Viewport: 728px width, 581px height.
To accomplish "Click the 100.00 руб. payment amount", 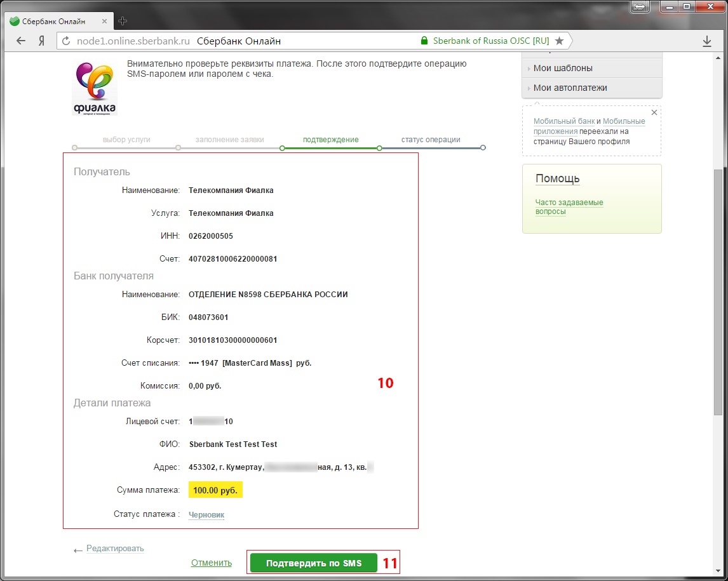I will (x=215, y=490).
